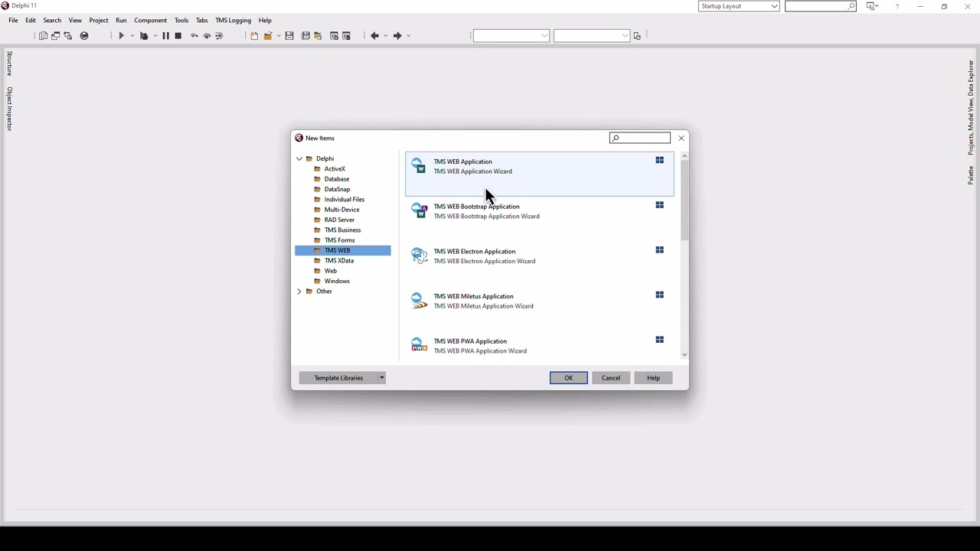Select Multi-Device folder in tree
Image resolution: width=980 pixels, height=551 pixels.
341,210
